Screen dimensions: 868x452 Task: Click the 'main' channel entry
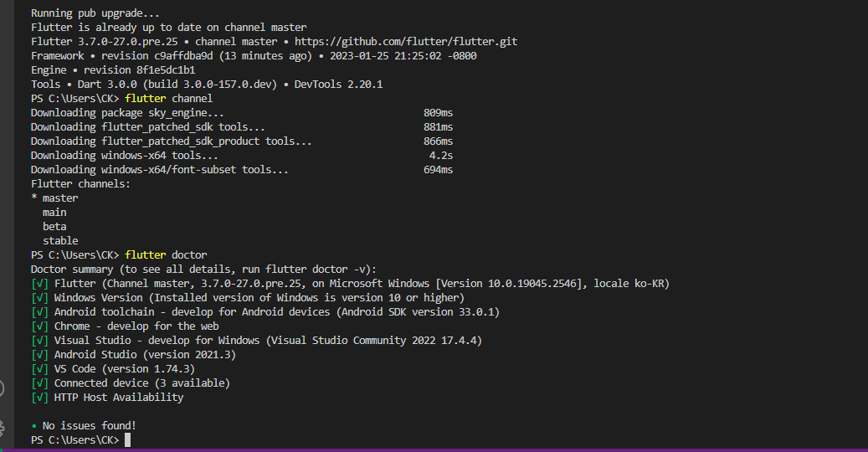click(54, 213)
